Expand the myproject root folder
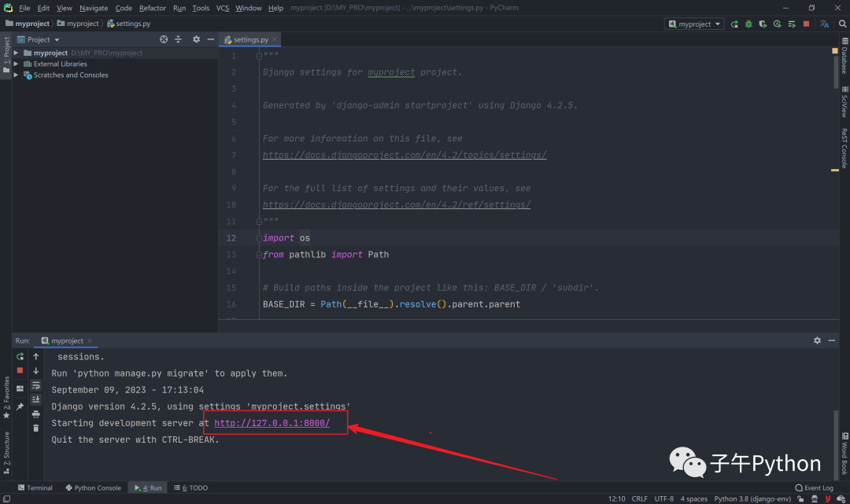Image resolution: width=850 pixels, height=504 pixels. tap(17, 53)
